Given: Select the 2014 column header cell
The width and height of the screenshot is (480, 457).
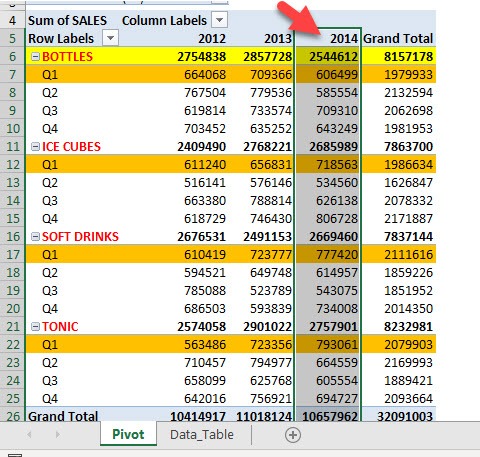Looking at the screenshot, I should click(x=328, y=38).
